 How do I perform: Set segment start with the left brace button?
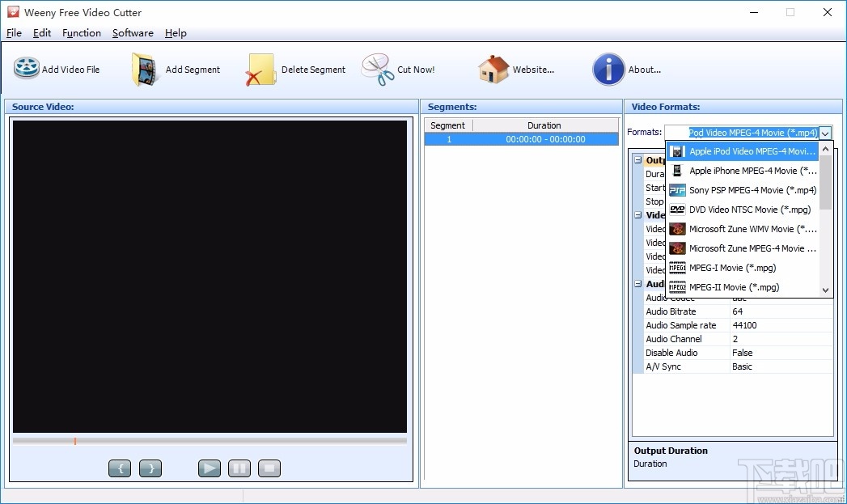point(120,468)
